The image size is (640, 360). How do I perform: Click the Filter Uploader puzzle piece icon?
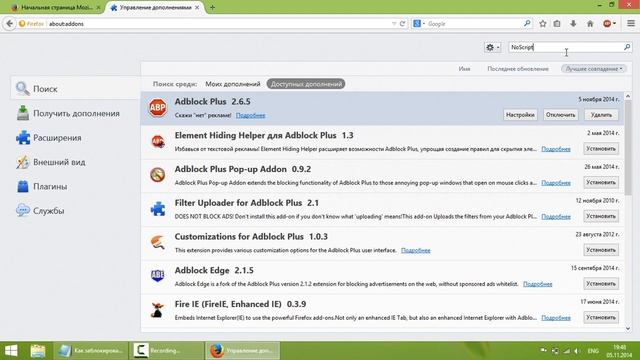point(158,209)
